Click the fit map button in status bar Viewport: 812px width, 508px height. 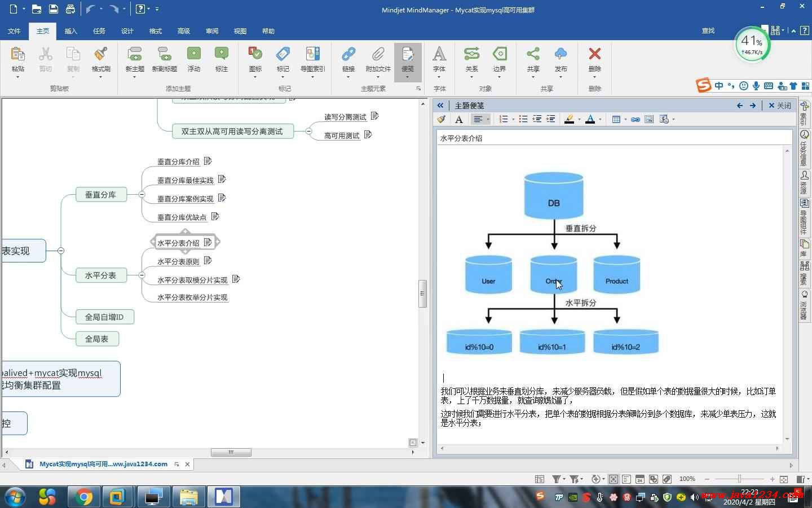tap(784, 479)
